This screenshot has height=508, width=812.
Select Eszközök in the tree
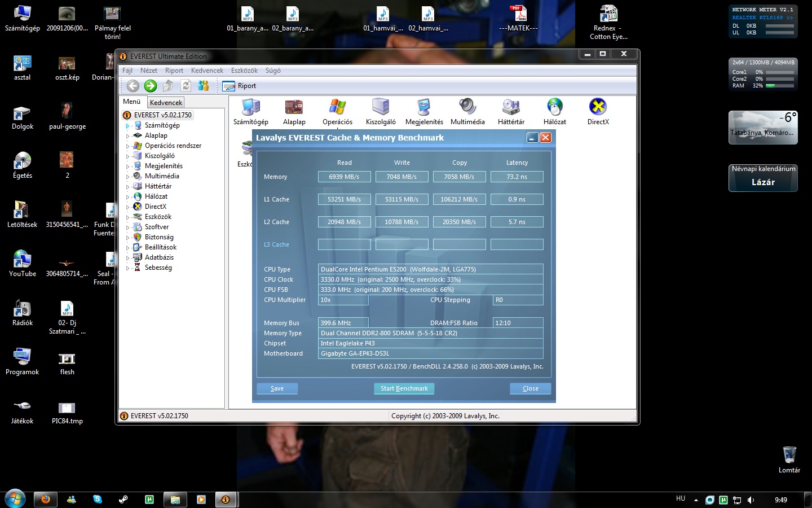[x=158, y=217]
